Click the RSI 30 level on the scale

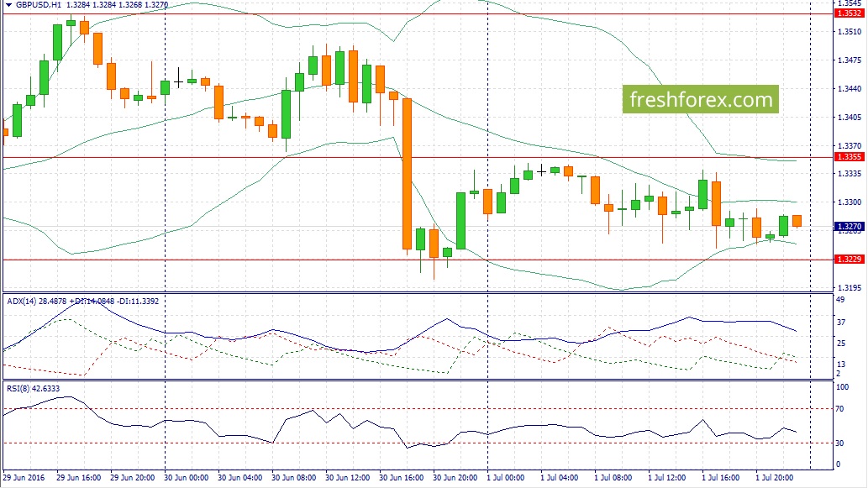[x=840, y=443]
